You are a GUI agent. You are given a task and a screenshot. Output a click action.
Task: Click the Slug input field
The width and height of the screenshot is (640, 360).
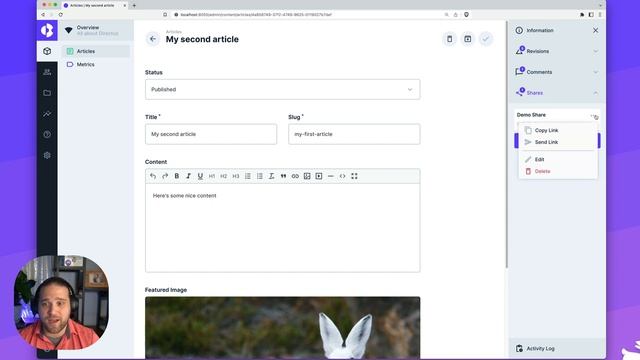pyautogui.click(x=354, y=134)
